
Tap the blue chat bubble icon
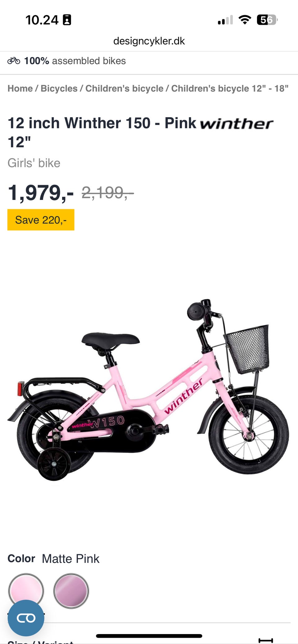pyautogui.click(x=26, y=618)
